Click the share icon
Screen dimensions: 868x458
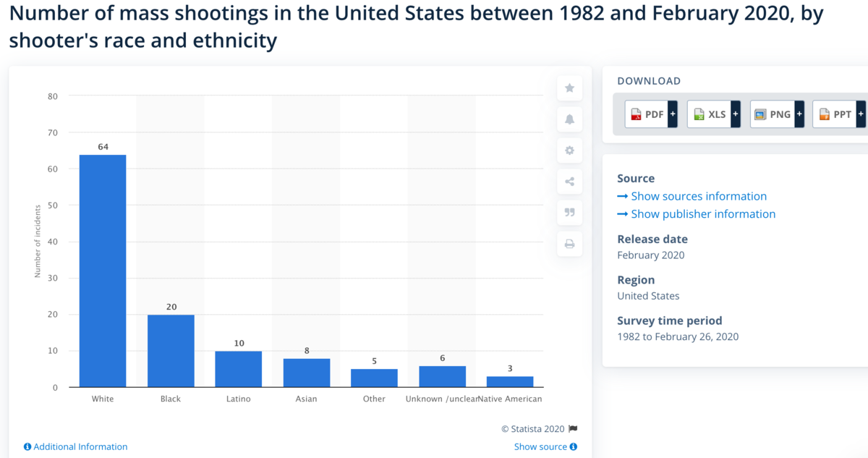tap(569, 182)
